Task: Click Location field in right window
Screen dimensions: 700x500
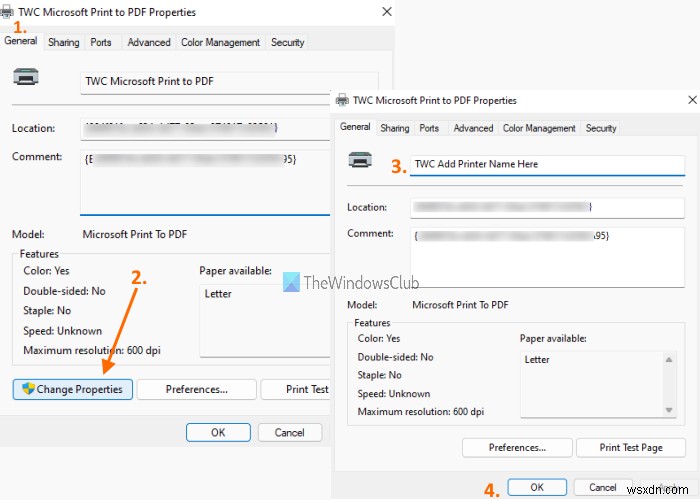Action: pyautogui.click(x=547, y=208)
